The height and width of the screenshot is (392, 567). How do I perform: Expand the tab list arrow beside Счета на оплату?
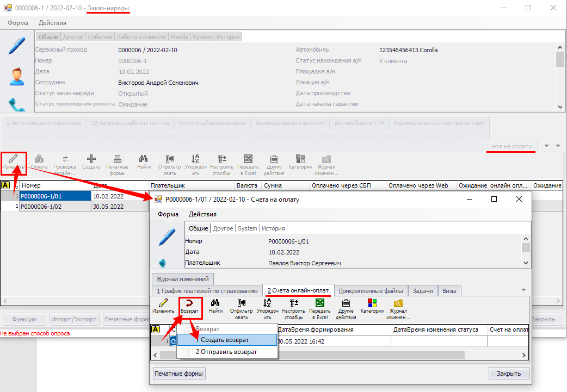tap(546, 146)
